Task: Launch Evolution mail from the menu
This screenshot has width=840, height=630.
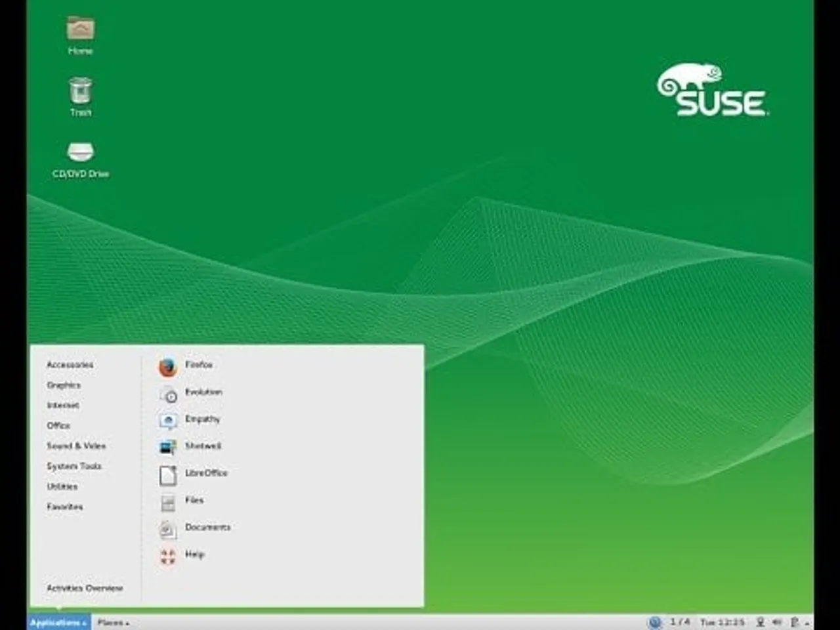Action: point(190,393)
